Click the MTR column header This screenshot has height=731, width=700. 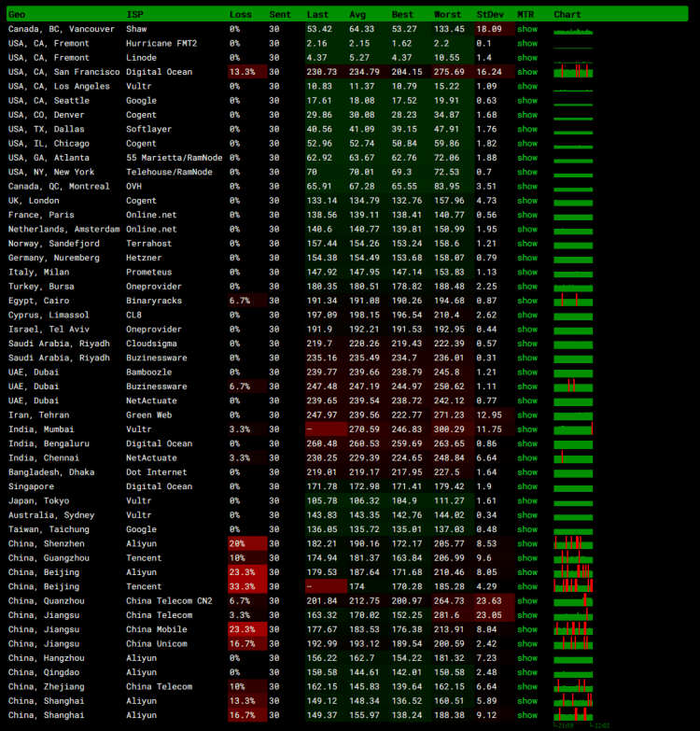coord(525,14)
